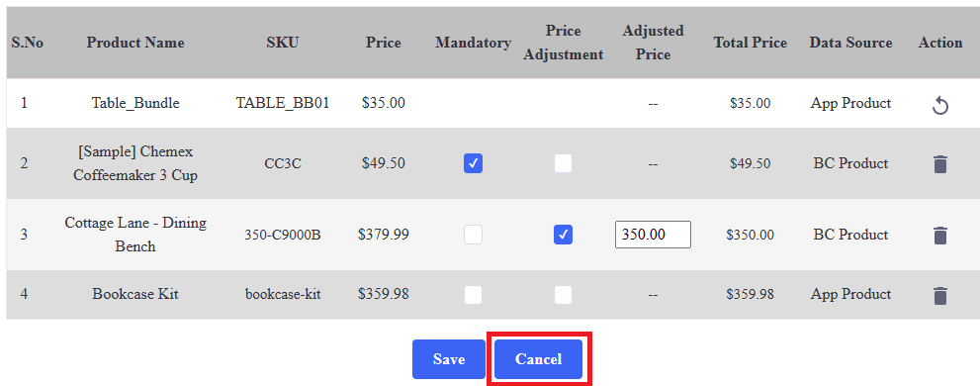This screenshot has height=386, width=980.
Task: Uncheck Mandatory for Chemex Coffeemaker
Action: tap(473, 164)
